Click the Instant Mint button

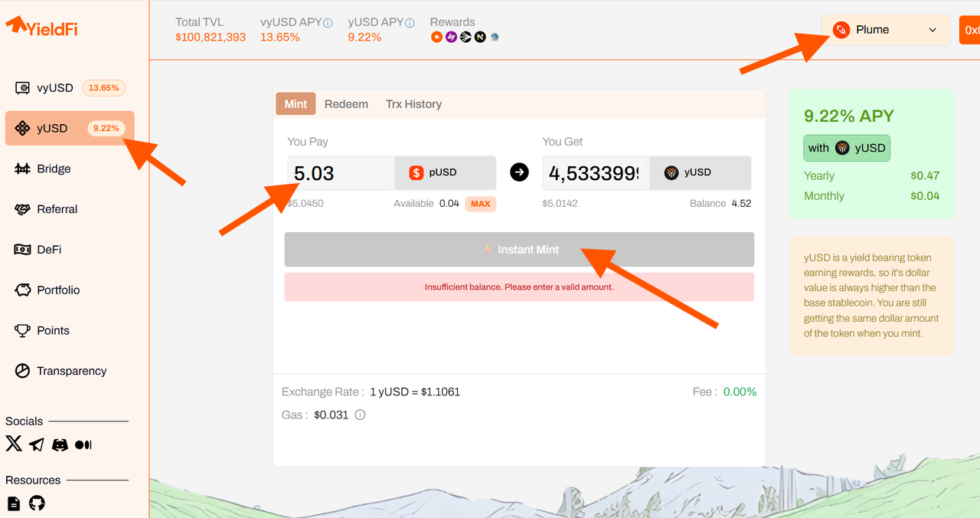point(519,250)
